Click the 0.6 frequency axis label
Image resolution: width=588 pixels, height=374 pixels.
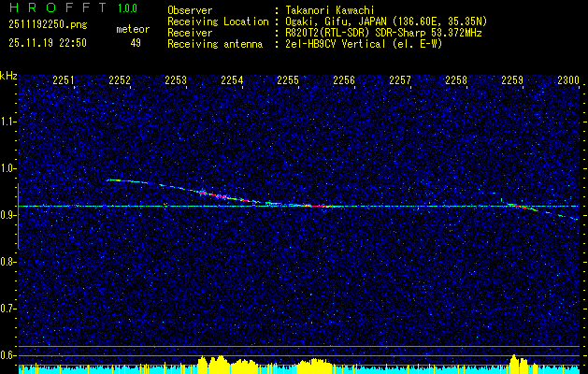(7, 355)
